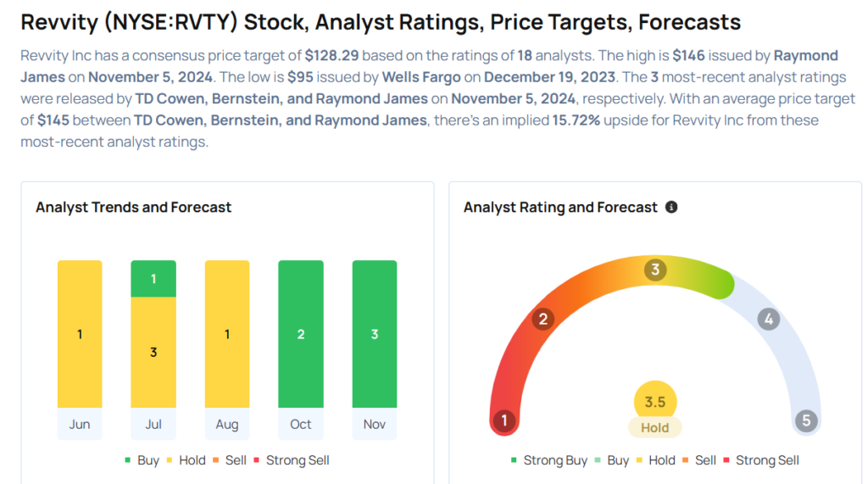Screen dimensions: 868x484
Task: Toggle Strong Buy in the gauge legend
Action: [548, 460]
